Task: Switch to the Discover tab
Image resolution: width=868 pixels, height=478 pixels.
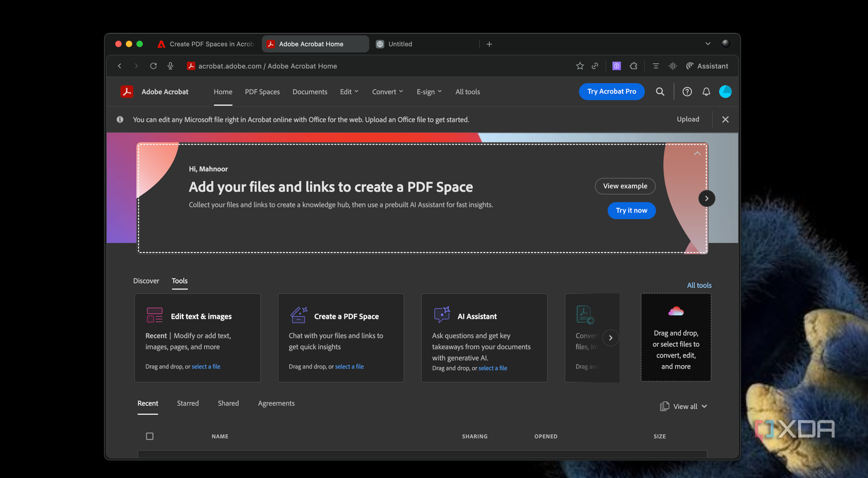Action: tap(146, 281)
